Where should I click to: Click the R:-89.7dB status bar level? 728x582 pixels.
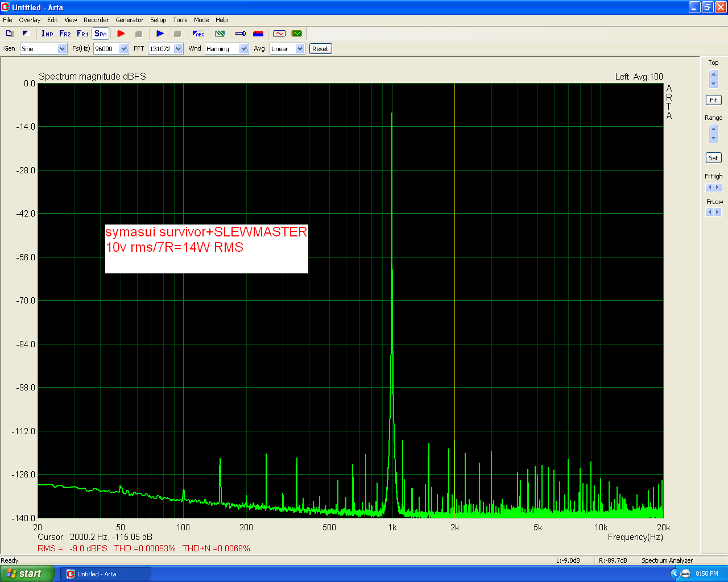click(x=613, y=560)
